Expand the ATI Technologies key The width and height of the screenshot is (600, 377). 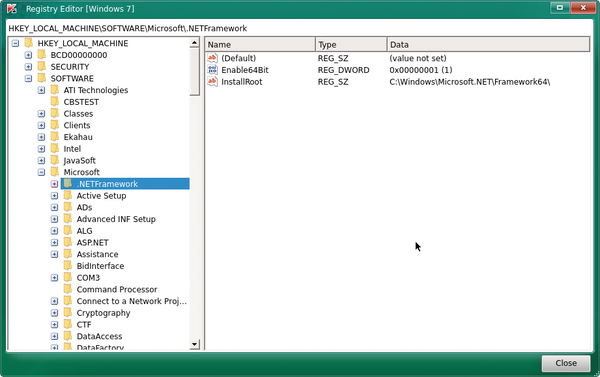tap(41, 90)
